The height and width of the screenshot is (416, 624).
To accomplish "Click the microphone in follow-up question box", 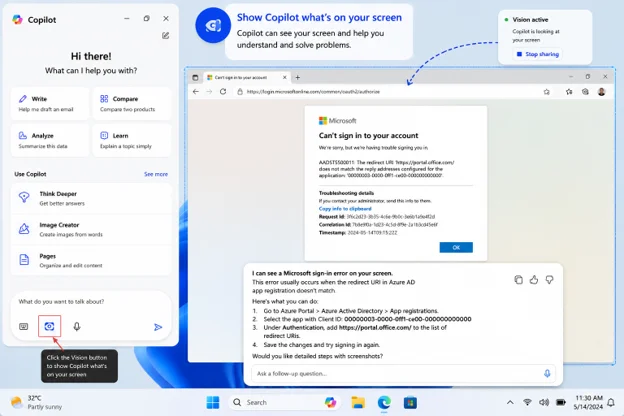I will point(547,373).
